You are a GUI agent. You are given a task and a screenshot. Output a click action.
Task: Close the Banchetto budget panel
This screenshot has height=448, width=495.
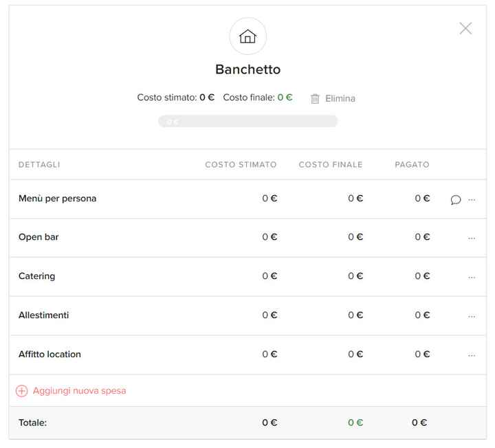(x=465, y=28)
